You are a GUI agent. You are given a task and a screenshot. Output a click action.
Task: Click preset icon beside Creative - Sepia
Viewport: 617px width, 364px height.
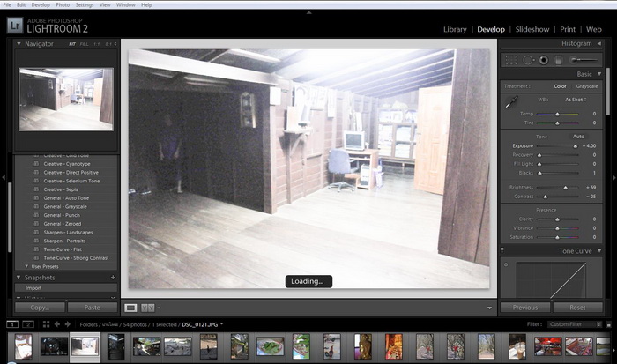36,189
